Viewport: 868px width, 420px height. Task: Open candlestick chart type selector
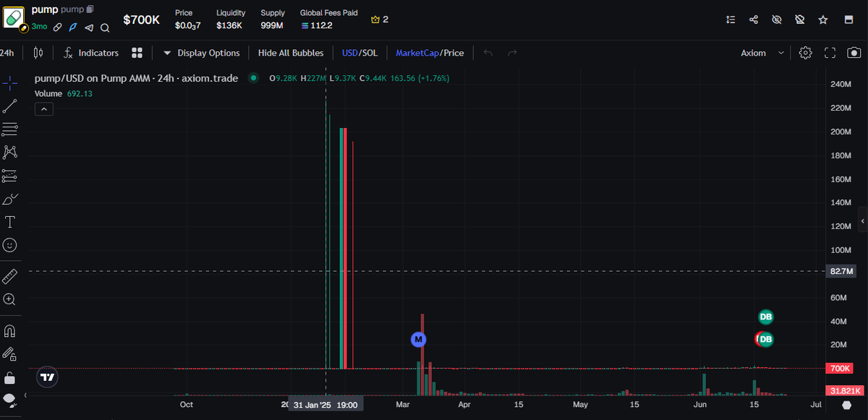pyautogui.click(x=38, y=53)
